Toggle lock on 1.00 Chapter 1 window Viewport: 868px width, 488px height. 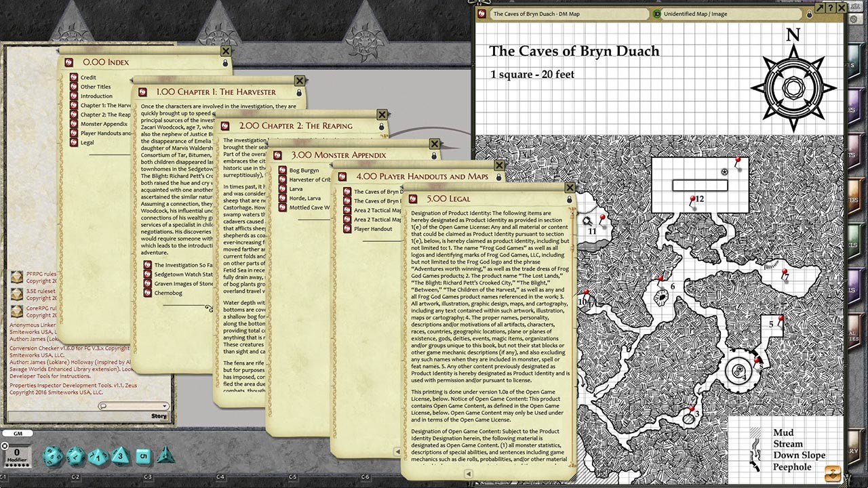click(x=300, y=92)
